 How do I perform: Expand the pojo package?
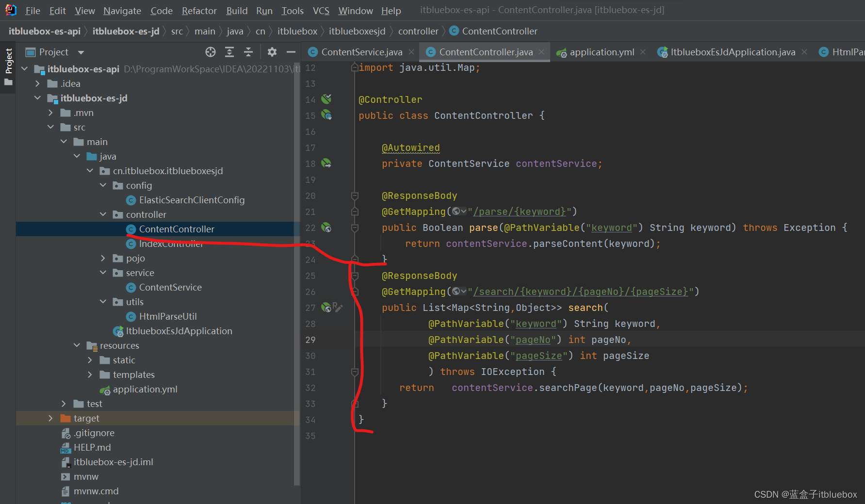(x=103, y=258)
